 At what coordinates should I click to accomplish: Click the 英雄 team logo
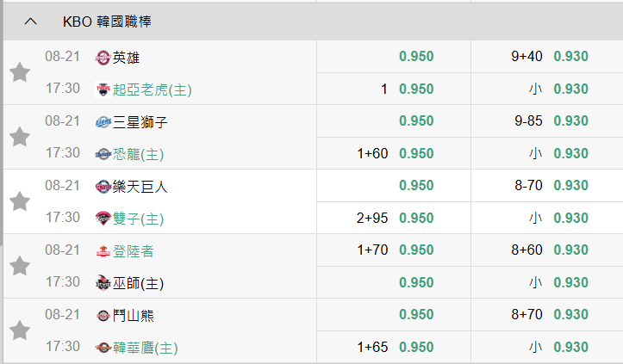pyautogui.click(x=103, y=57)
